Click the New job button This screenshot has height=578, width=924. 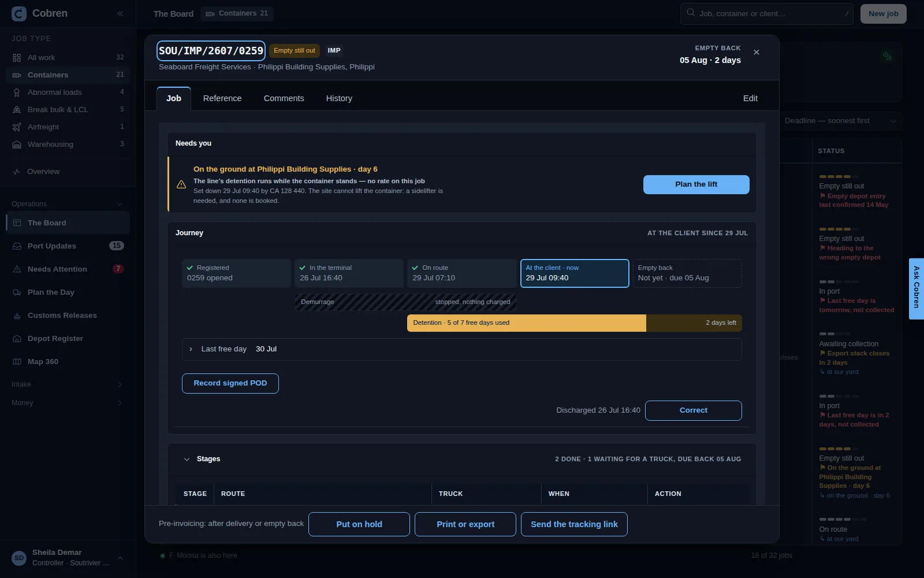883,14
